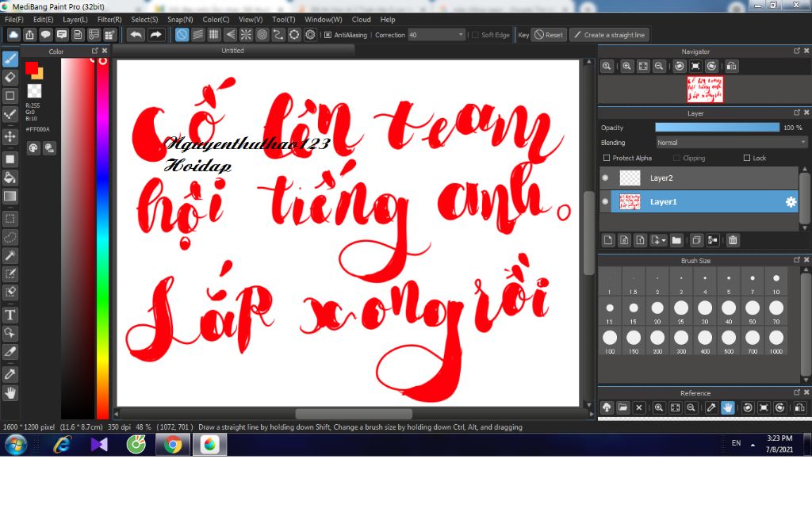Enable layer Lock checkbox
This screenshot has height=524, width=812.
[747, 158]
